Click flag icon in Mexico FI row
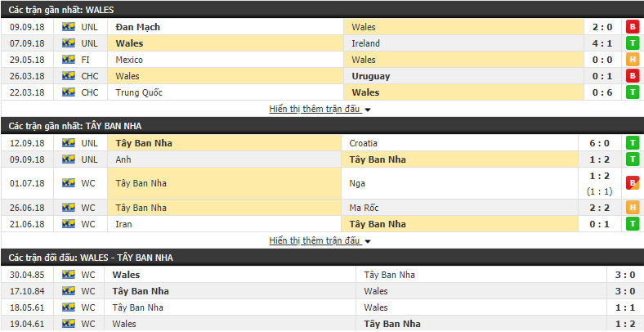644x332 pixels. [68, 60]
